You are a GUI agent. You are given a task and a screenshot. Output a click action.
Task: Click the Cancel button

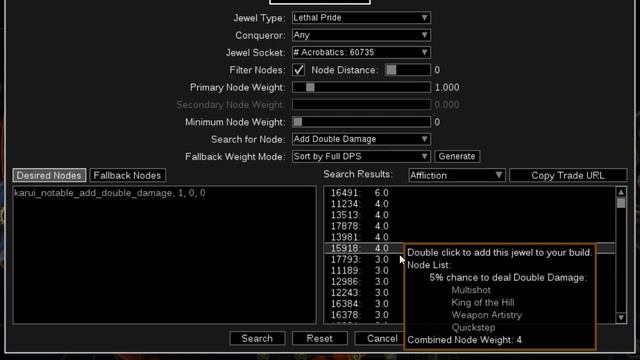(380, 338)
